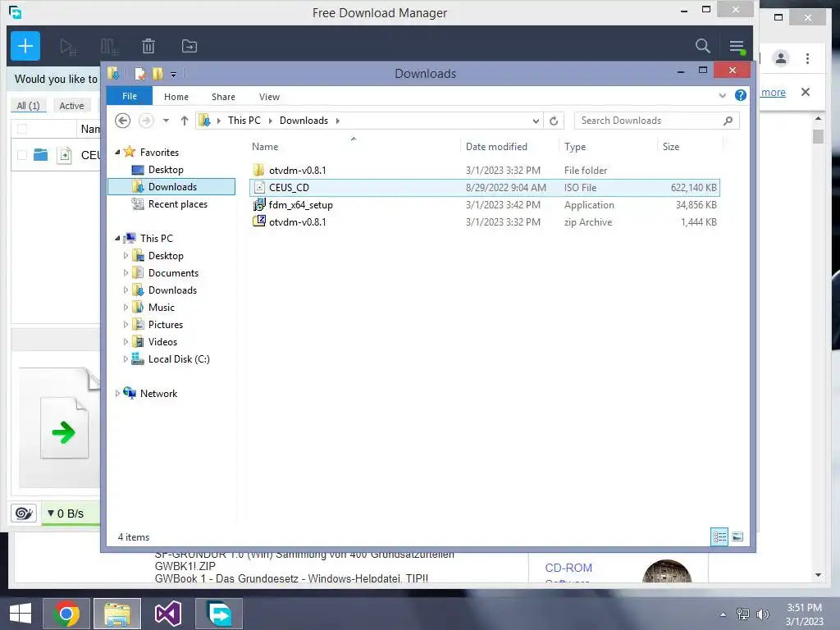Open the address bar history dropdown
Viewport: 840px width, 630px height.
535,121
